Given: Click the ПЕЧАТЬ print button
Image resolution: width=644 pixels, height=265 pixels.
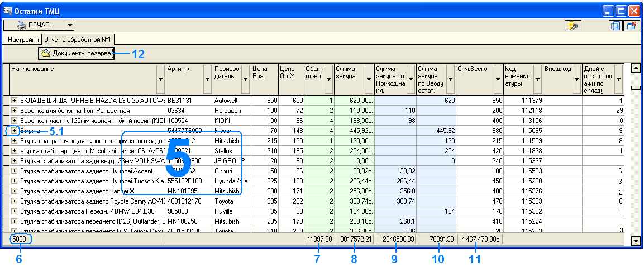Looking at the screenshot, I should point(35,25).
